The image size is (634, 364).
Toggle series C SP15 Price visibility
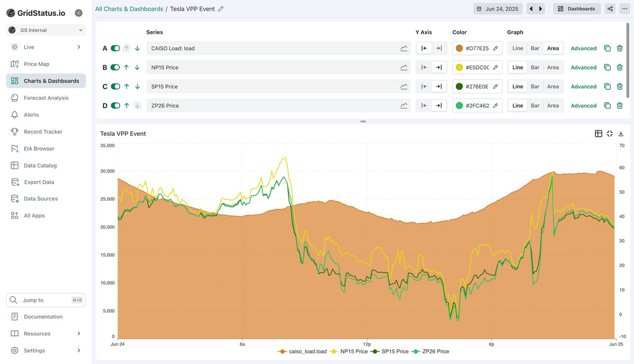coord(115,87)
